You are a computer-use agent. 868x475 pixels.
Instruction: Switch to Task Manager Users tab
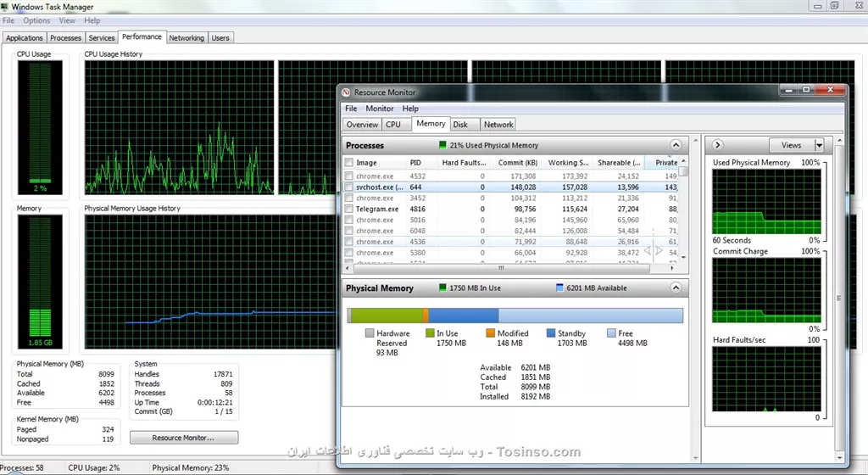[x=220, y=37]
